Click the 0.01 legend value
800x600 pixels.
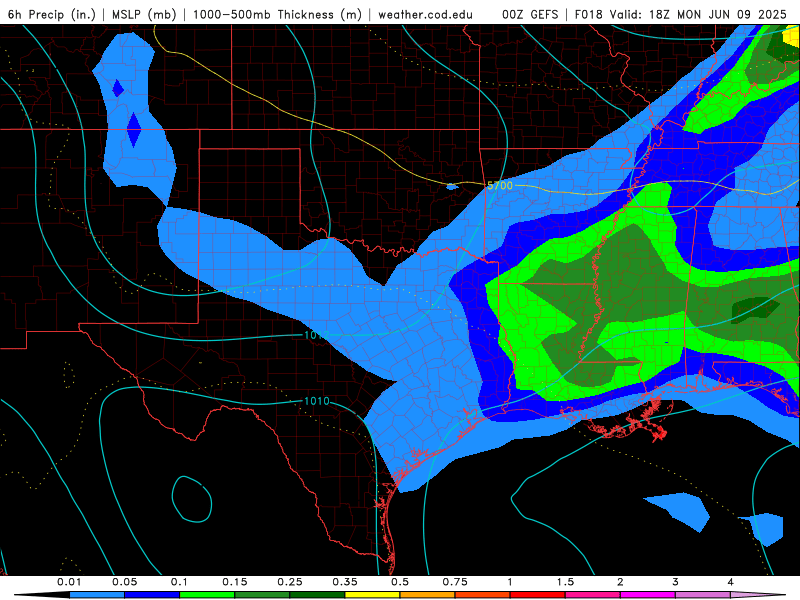point(69,582)
